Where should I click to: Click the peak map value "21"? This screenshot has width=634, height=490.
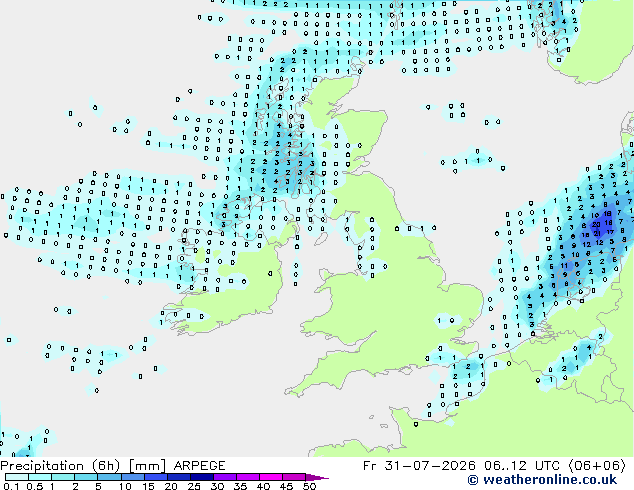coord(597,233)
